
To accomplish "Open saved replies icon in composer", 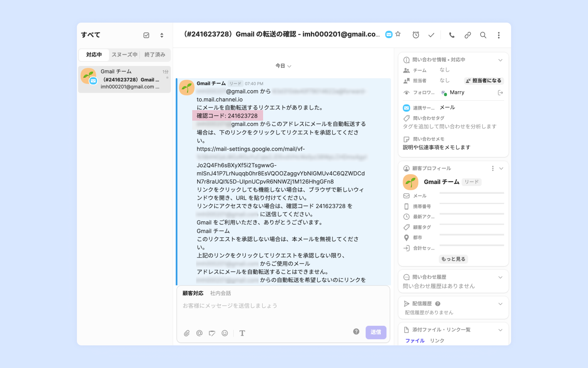I will click(212, 333).
